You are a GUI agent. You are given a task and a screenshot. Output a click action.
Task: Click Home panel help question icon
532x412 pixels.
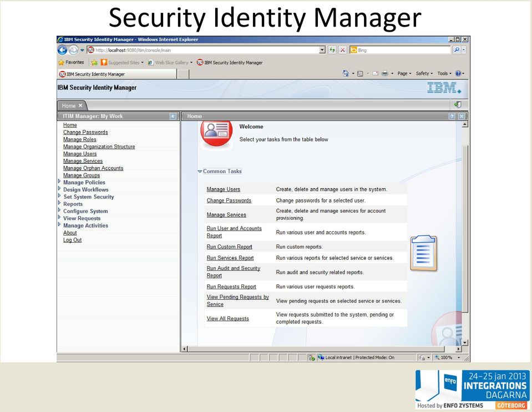point(452,117)
